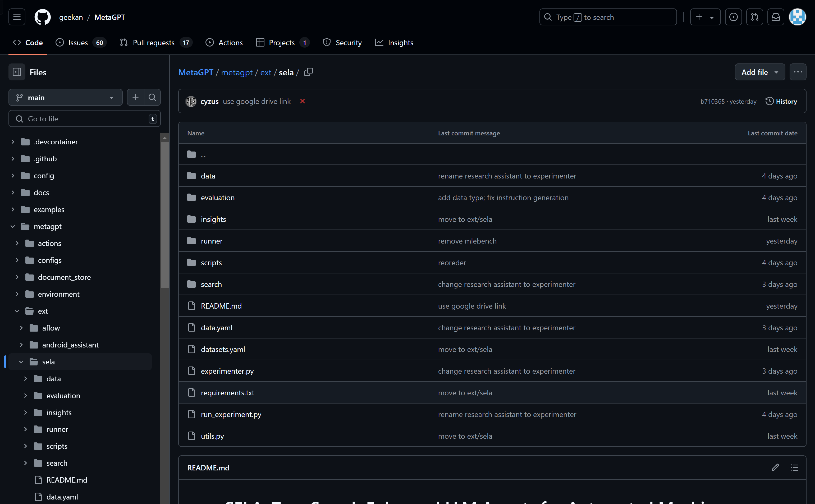Switch to the Code tab
Screen dimensions: 815x504
(28, 42)
